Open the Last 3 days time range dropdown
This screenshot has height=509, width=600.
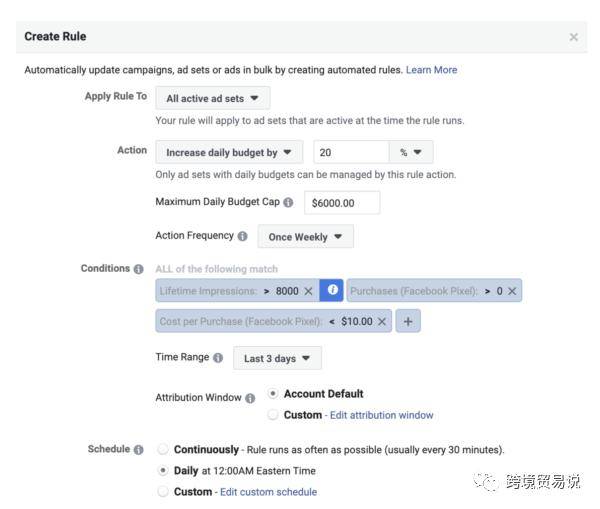click(x=277, y=358)
